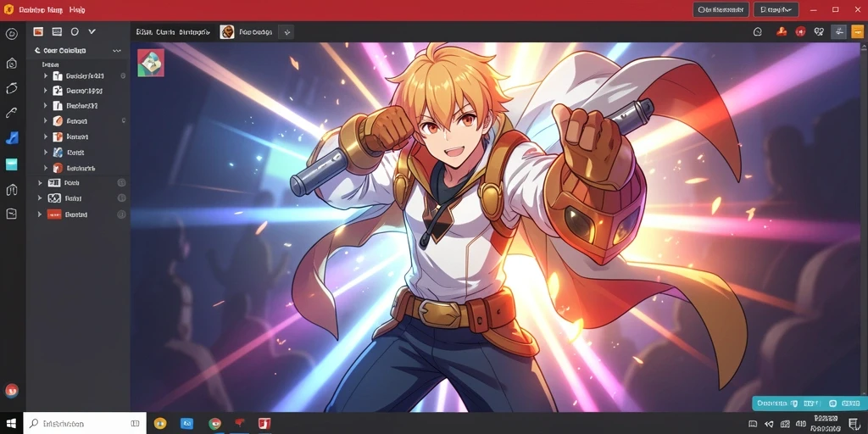This screenshot has height=434, width=868.
Task: Expand the tree row with the orange square icon
Action: 46,136
